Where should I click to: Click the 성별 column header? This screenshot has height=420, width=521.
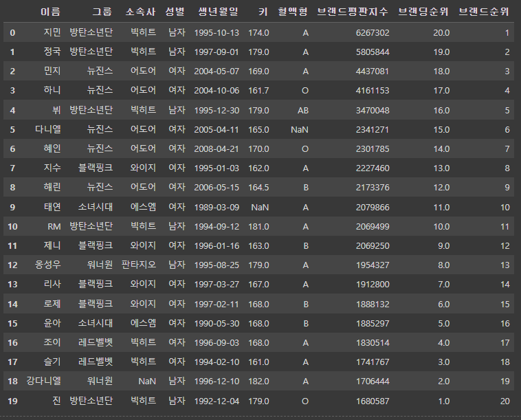(x=175, y=12)
